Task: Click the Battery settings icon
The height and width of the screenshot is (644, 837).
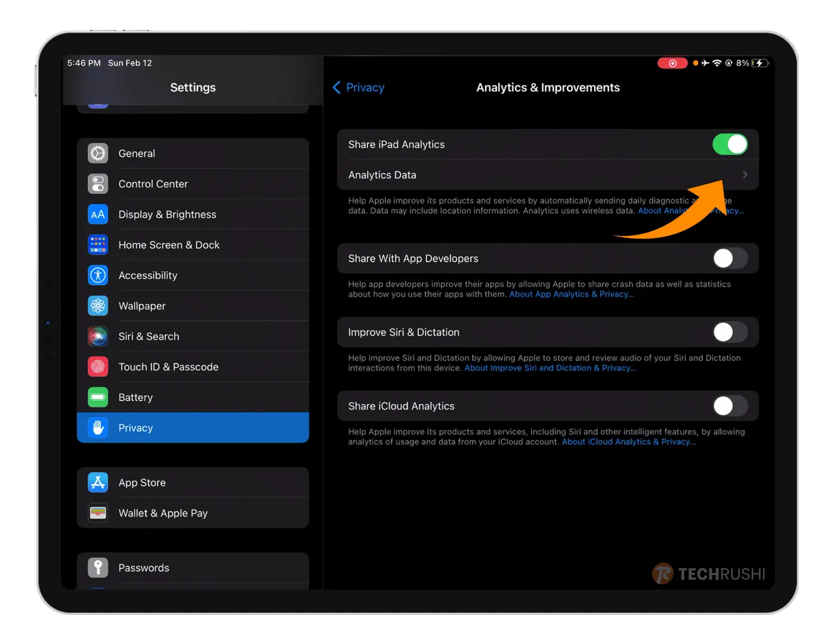Action: point(98,397)
